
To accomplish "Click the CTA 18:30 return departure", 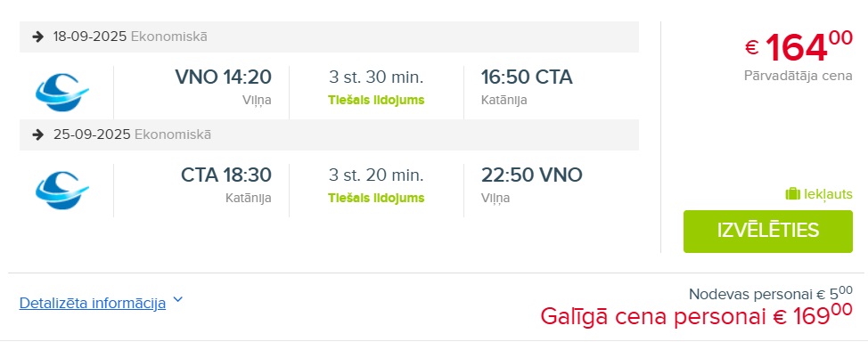I will (x=225, y=175).
